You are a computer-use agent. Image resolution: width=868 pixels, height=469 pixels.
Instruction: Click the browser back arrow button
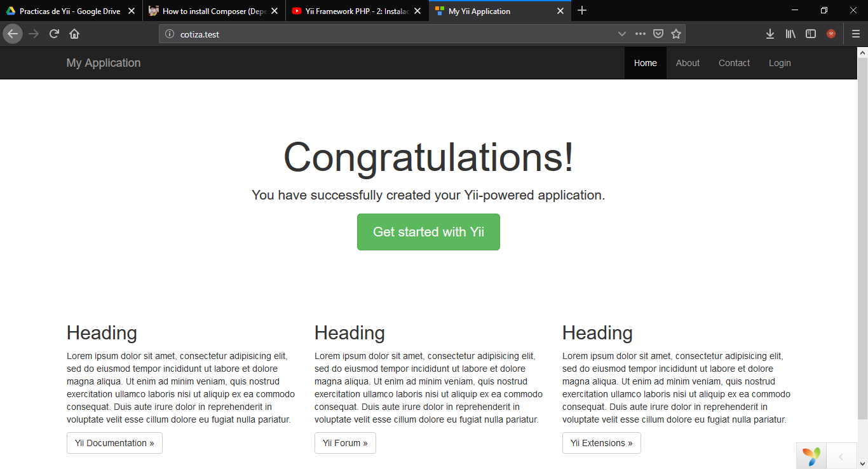13,34
